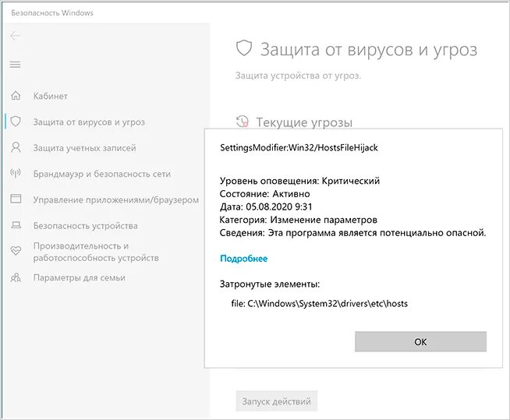The image size is (510, 420).
Task: Click shield icon in sidebar
Action: tap(16, 122)
